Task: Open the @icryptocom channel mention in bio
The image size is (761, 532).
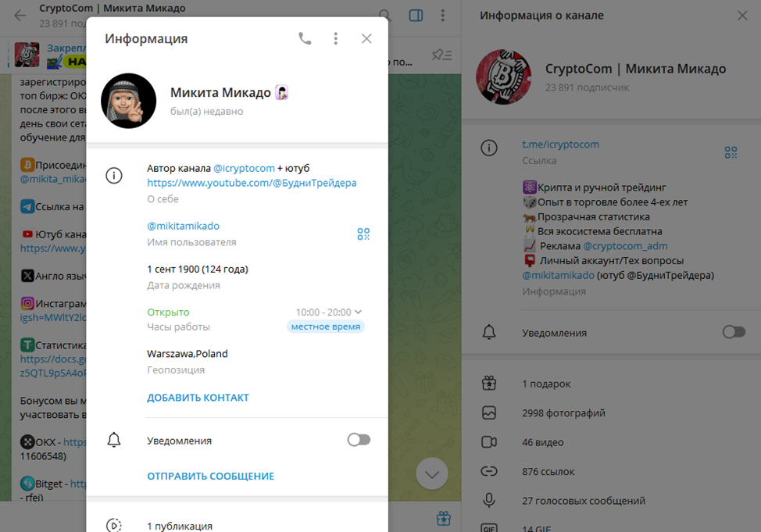Action: 244,168
